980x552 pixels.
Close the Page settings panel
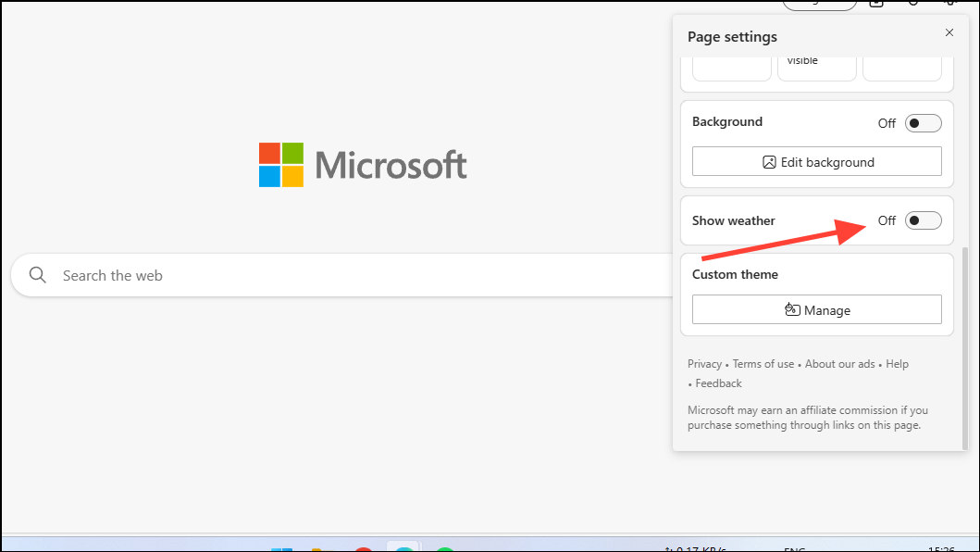(x=949, y=32)
